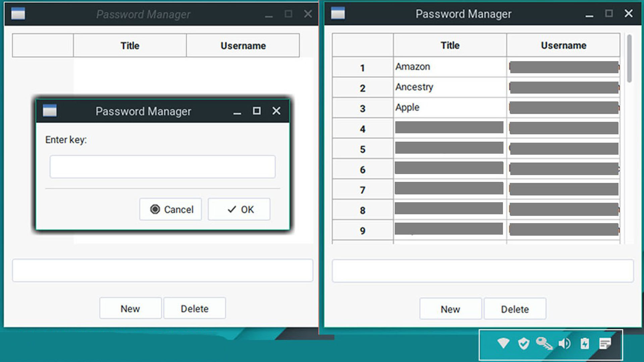The width and height of the screenshot is (644, 362).
Task: Cancel the Enter key dialog
Action: [171, 209]
